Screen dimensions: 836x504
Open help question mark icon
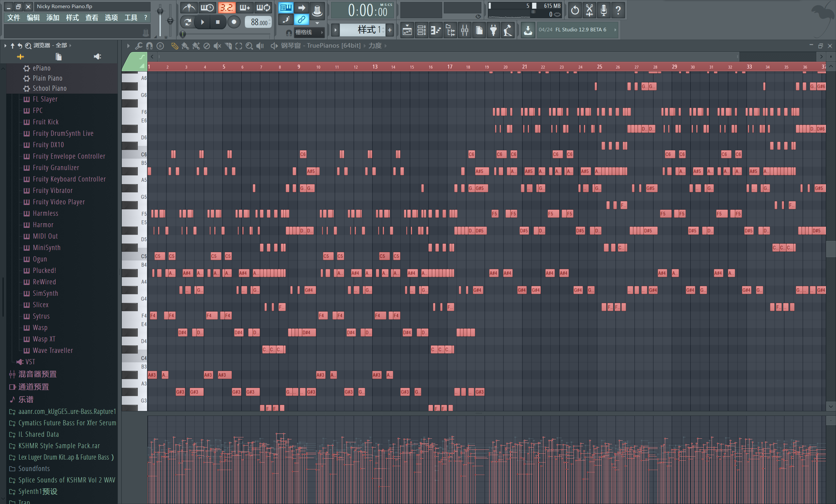click(x=618, y=10)
